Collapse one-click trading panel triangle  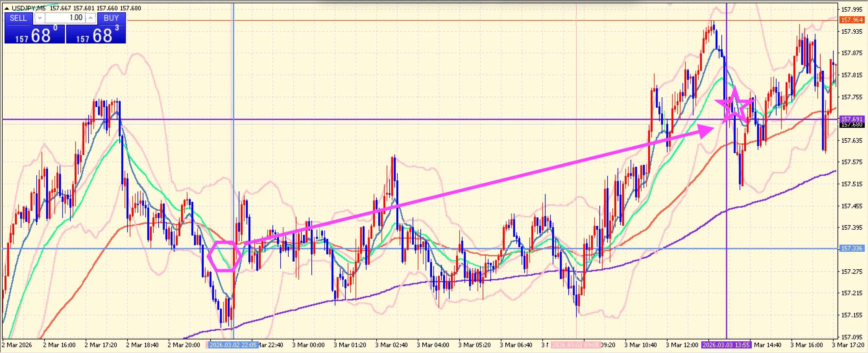point(7,8)
